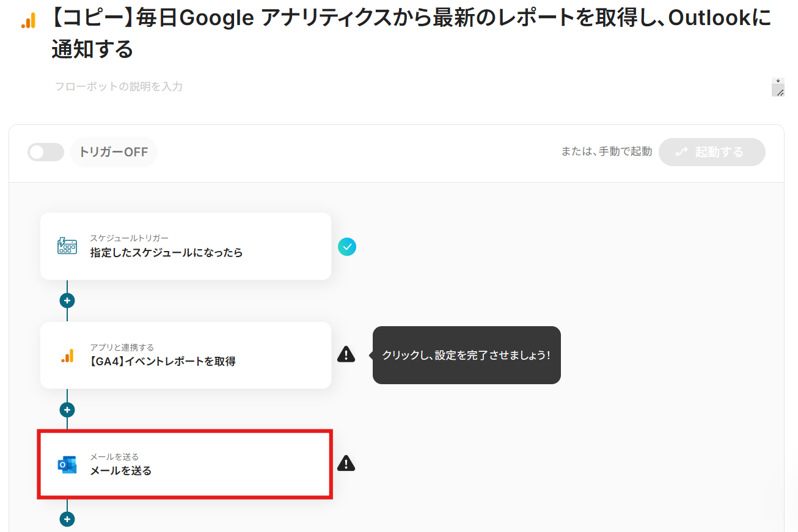Click the flow title starting with 【コピー】
The image size is (798, 532).
point(411,34)
